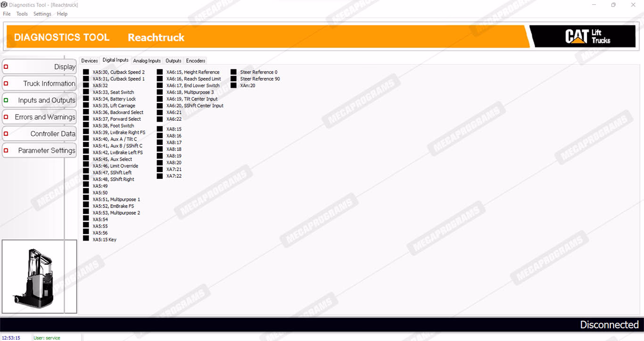Open the Controller Data section
This screenshot has width=644, height=341.
39,134
